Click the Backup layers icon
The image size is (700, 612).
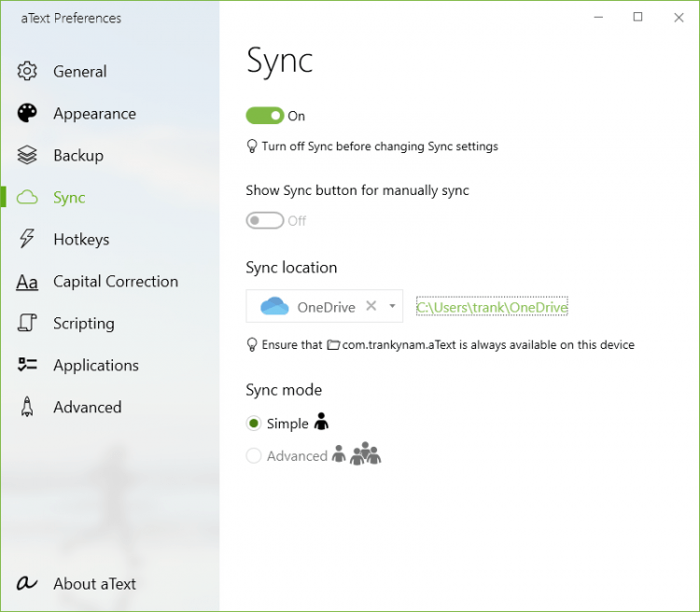click(27, 156)
